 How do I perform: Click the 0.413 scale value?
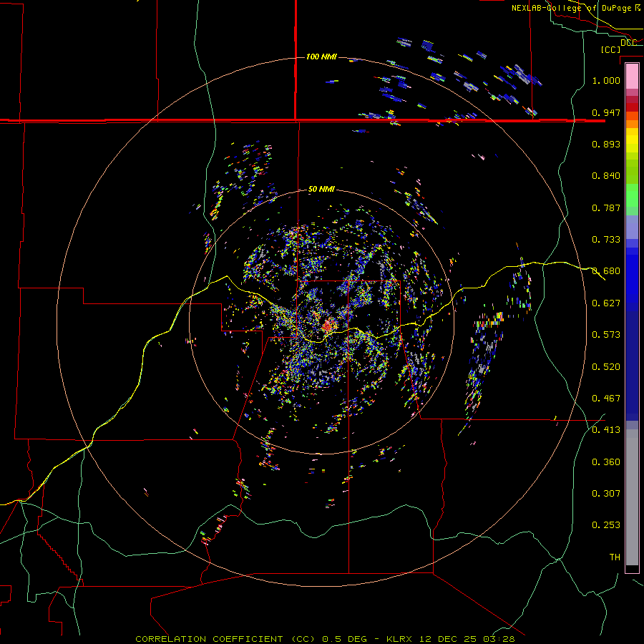click(x=606, y=430)
